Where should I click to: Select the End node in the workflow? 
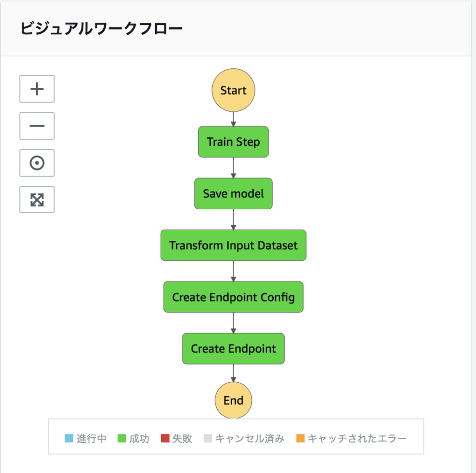pyautogui.click(x=233, y=400)
